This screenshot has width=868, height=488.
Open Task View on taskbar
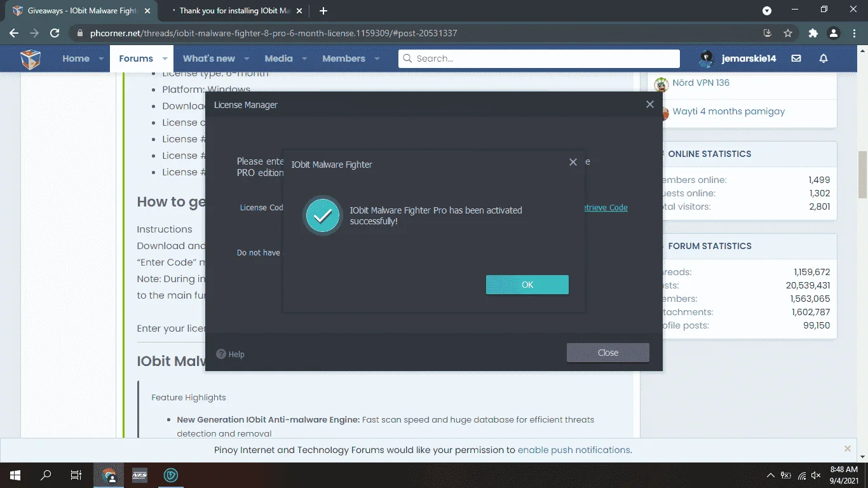(x=76, y=475)
